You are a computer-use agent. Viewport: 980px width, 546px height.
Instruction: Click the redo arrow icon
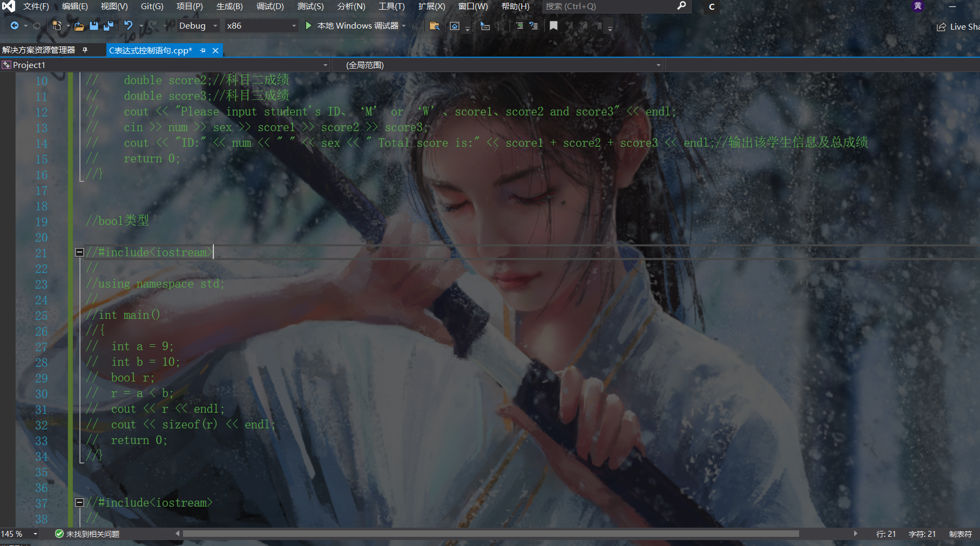pyautogui.click(x=153, y=26)
